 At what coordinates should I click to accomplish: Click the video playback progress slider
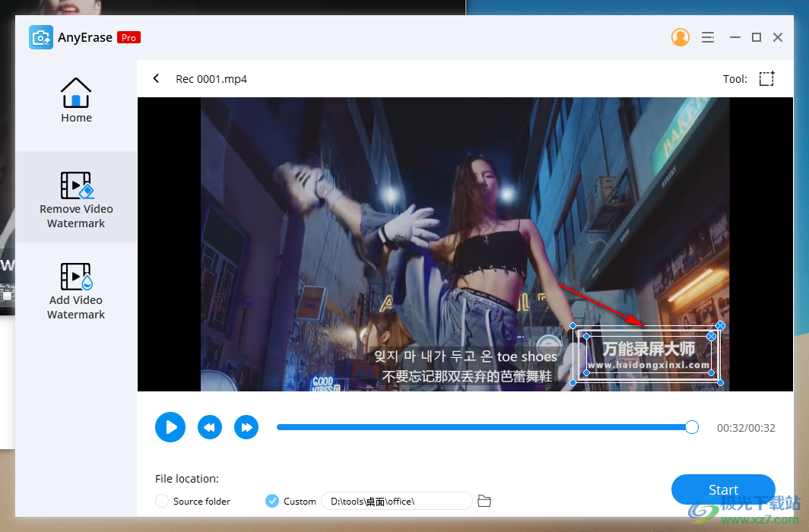(487, 427)
